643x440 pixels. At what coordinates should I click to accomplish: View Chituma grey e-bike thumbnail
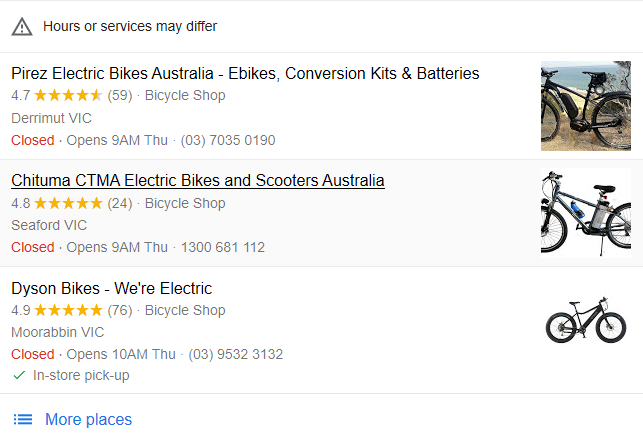[585, 213]
